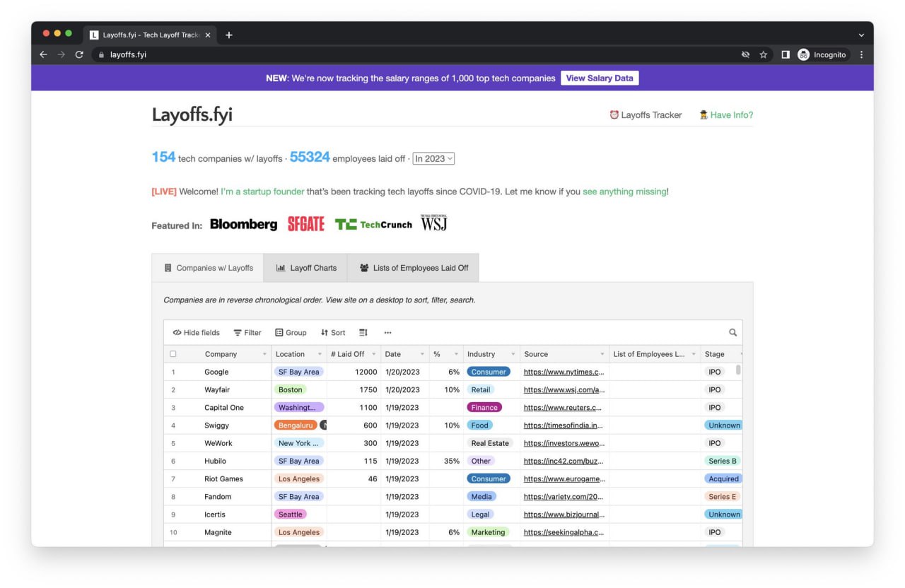Viewport: 905px width, 588px height.
Task: Open the Date column dropdown arrow
Action: tap(422, 355)
